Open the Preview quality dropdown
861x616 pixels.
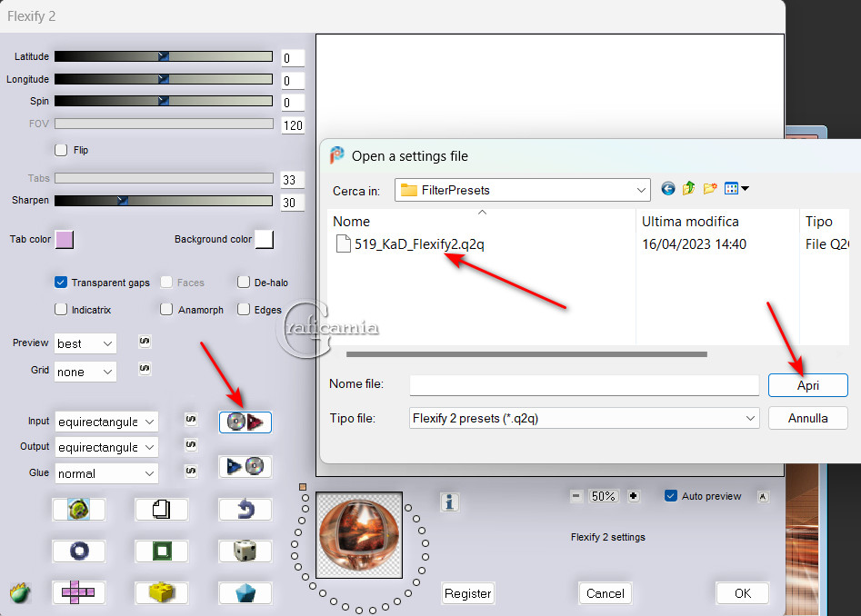(85, 343)
